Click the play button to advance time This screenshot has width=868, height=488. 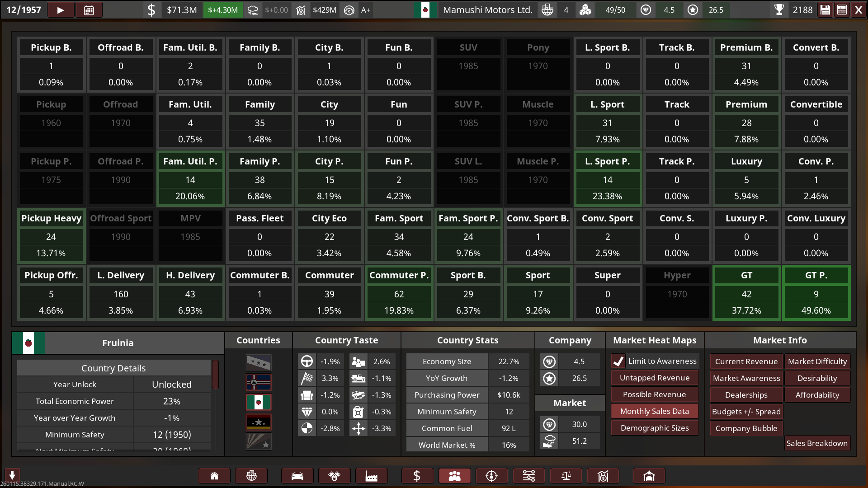click(x=60, y=10)
